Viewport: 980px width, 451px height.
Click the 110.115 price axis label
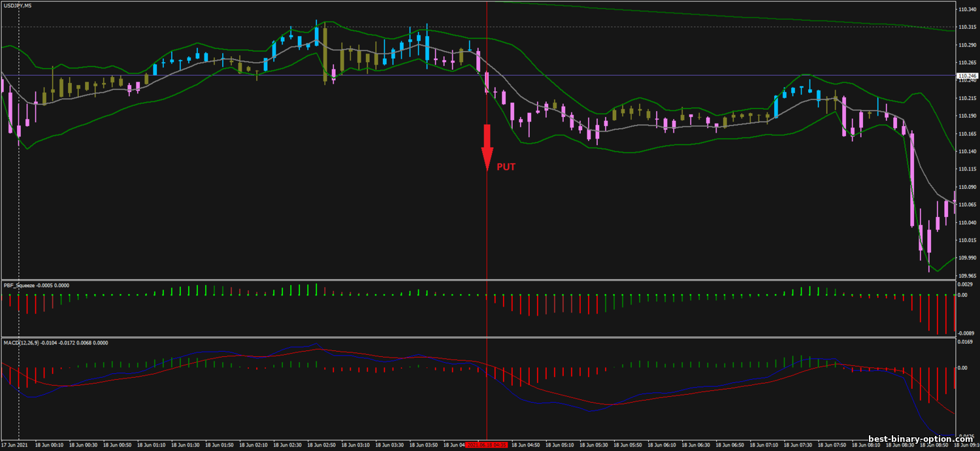pyautogui.click(x=966, y=169)
